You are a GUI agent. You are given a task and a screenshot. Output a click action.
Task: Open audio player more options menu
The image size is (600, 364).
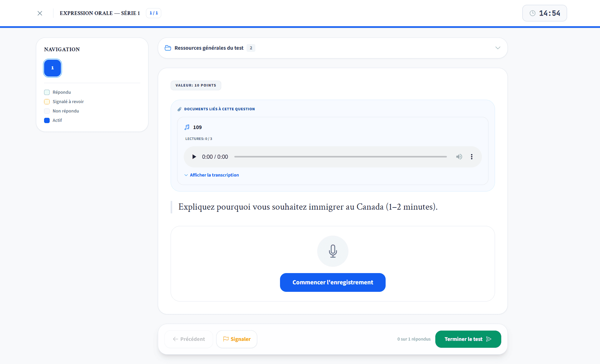[x=472, y=157]
